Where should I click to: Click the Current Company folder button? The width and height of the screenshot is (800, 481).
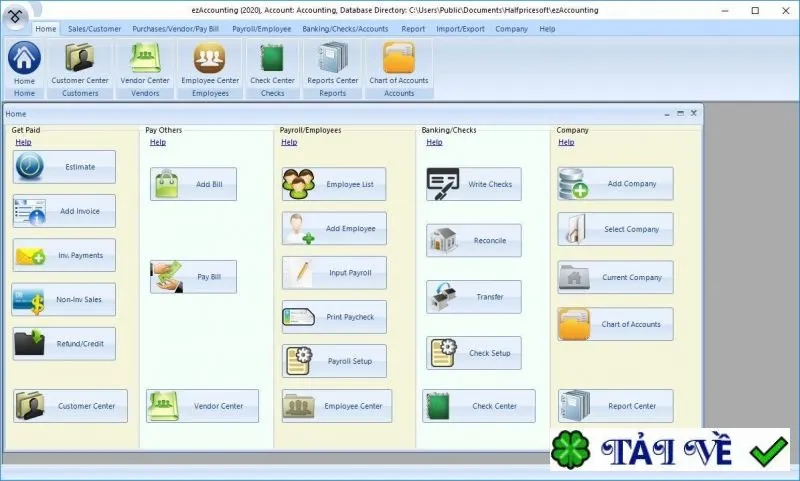tap(615, 277)
